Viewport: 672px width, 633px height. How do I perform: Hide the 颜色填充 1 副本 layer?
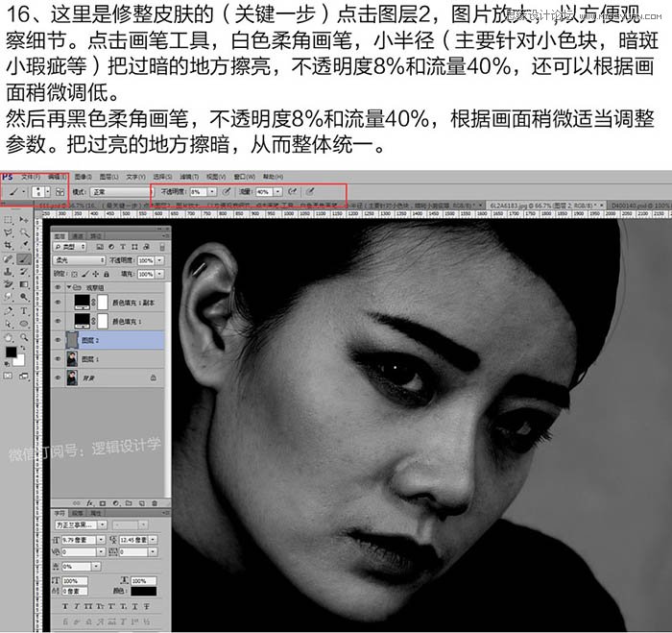click(58, 303)
